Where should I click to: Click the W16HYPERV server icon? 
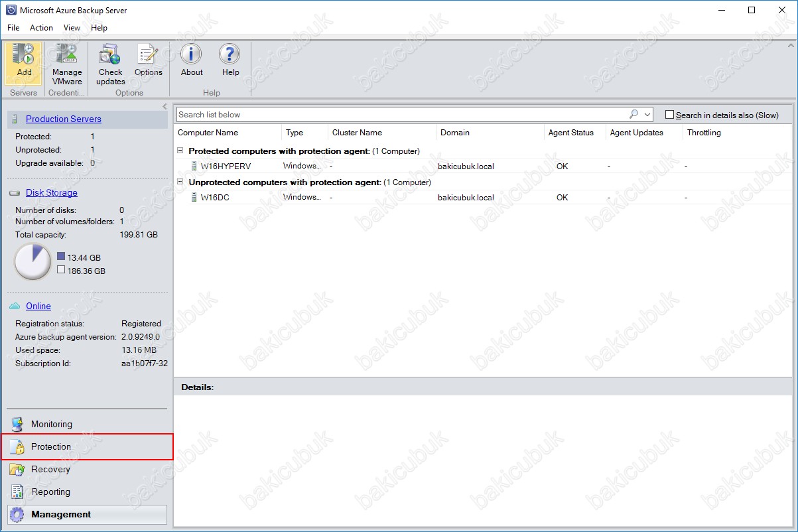click(194, 166)
